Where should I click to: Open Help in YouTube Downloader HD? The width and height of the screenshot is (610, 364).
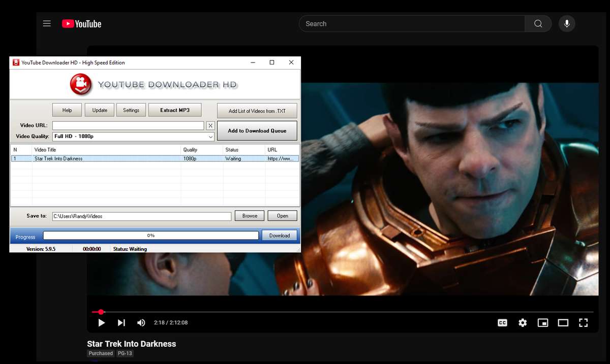[67, 110]
